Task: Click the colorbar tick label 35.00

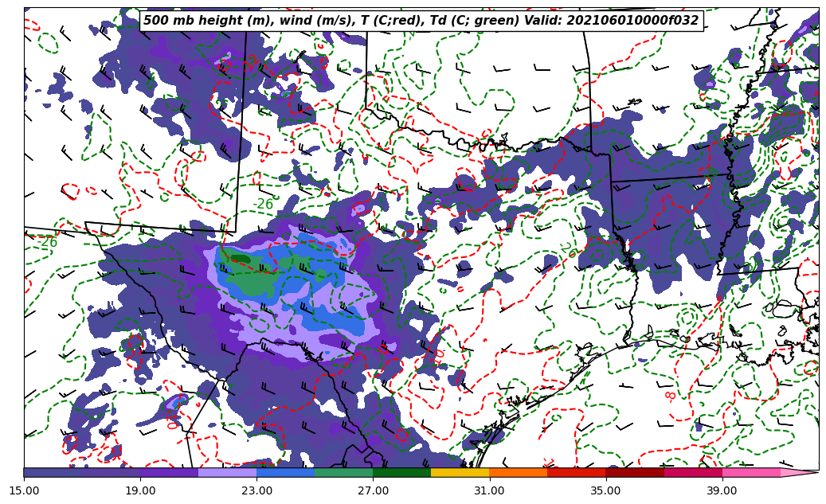Action: 606,490
